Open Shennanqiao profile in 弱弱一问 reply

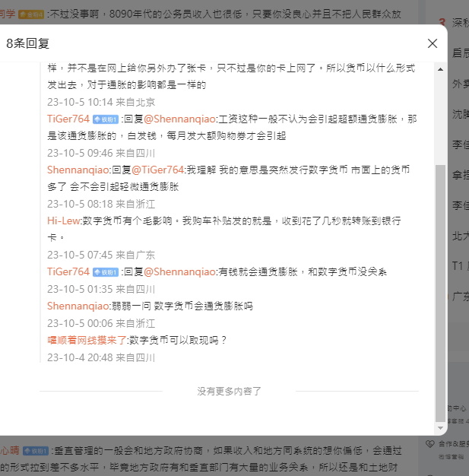pos(78,306)
